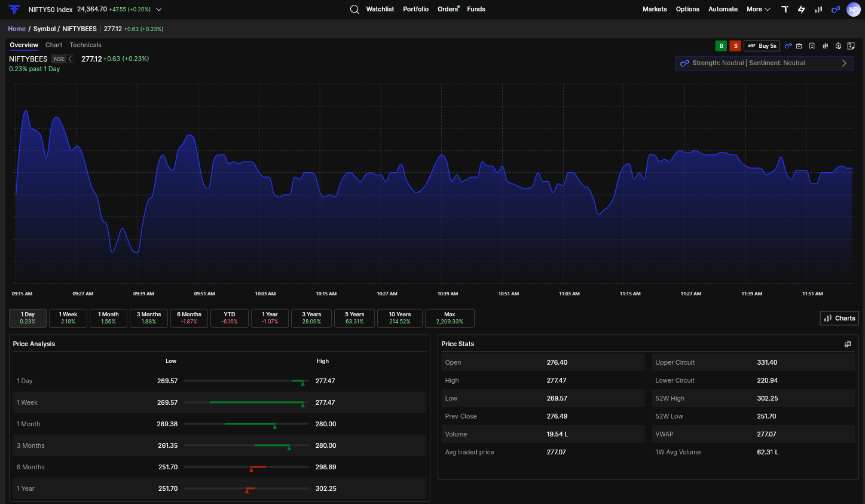The image size is (865, 504).
Task: Open the candlestick chart icon in top navigation
Action: (x=818, y=9)
